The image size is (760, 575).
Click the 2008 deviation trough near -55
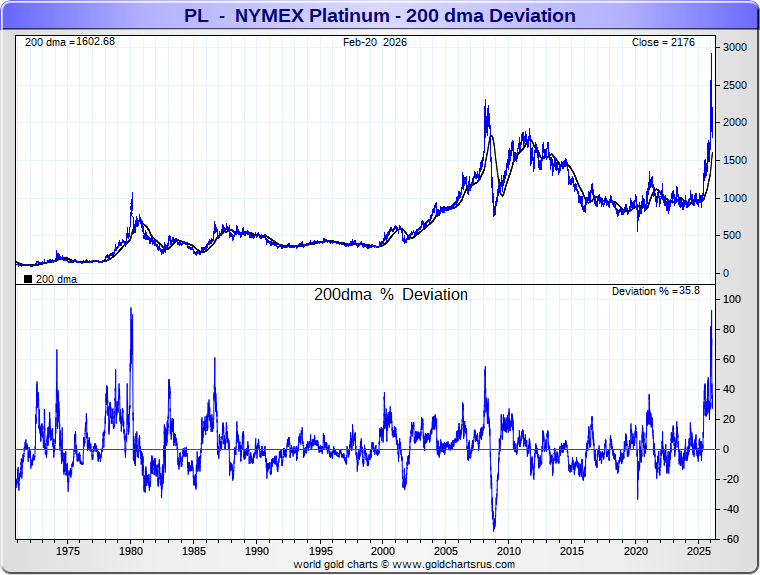click(x=494, y=530)
